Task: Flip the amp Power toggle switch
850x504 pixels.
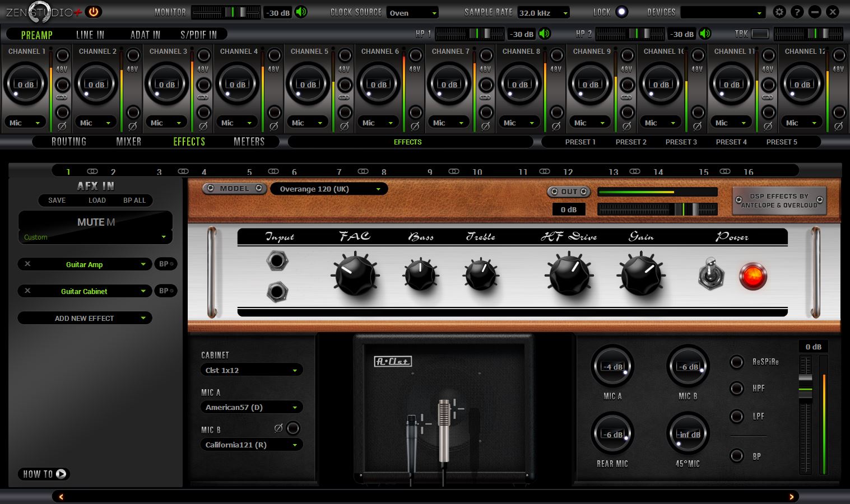Action: pyautogui.click(x=711, y=274)
